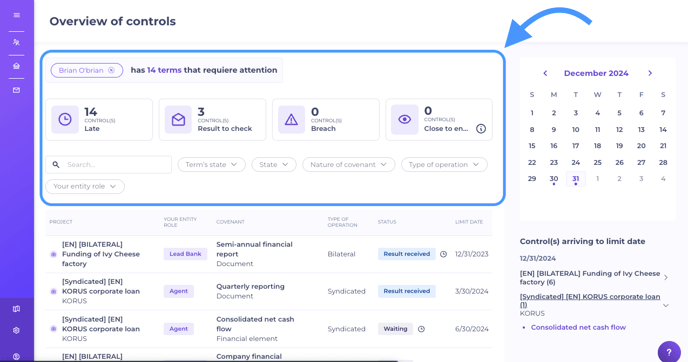Click the 12/31/2023 limit date

pos(471,254)
